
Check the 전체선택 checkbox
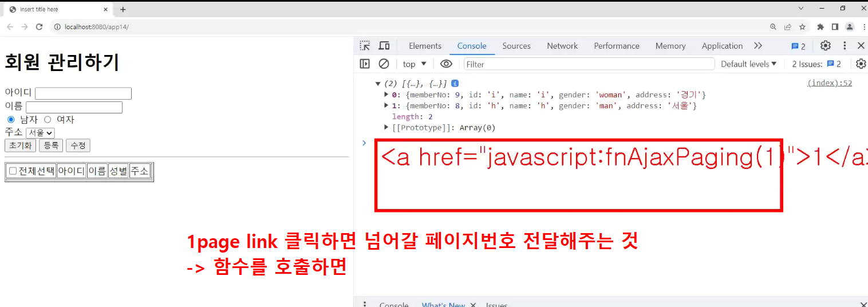pos(13,171)
